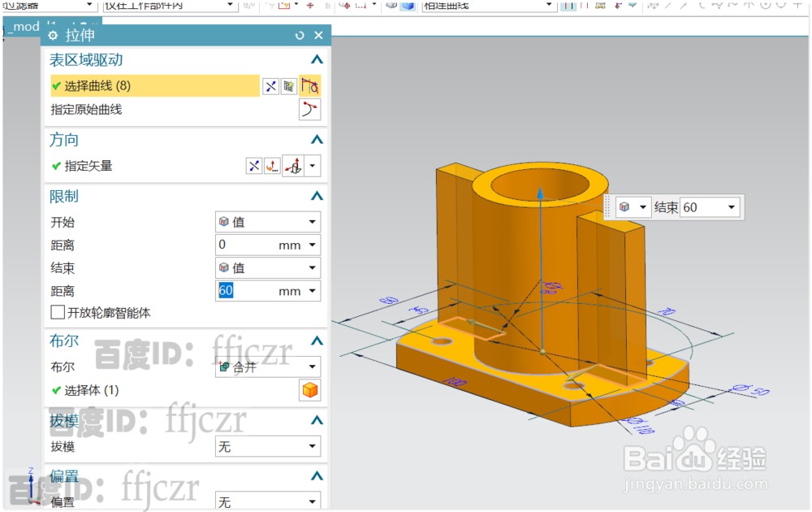812x512 pixels.
Task: Switch to the _mod file tab
Action: (23, 27)
